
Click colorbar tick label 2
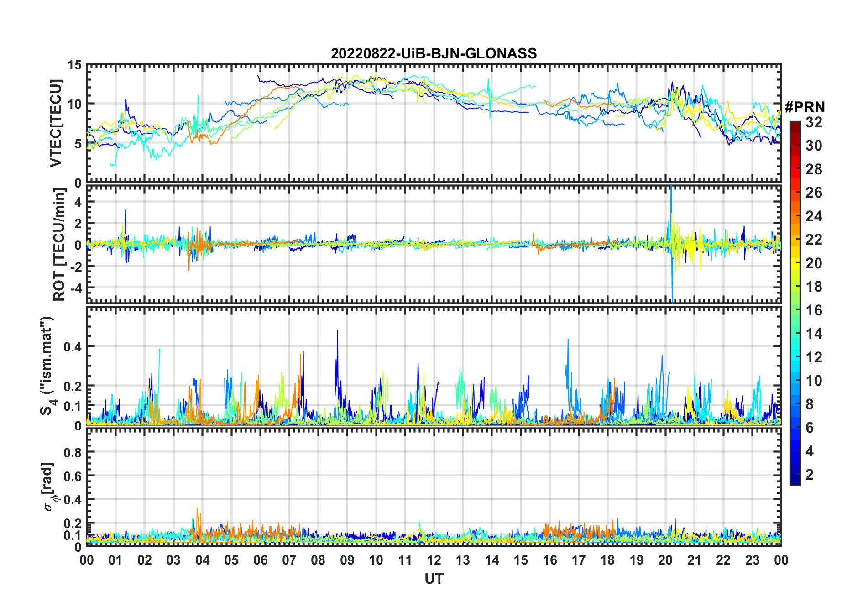point(810,475)
